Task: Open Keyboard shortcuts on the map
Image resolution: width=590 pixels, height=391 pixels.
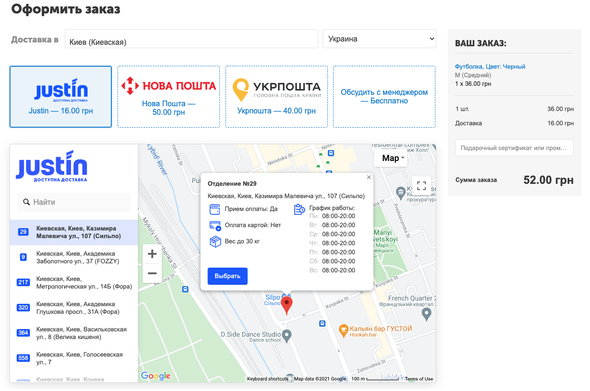Action: coord(268,379)
